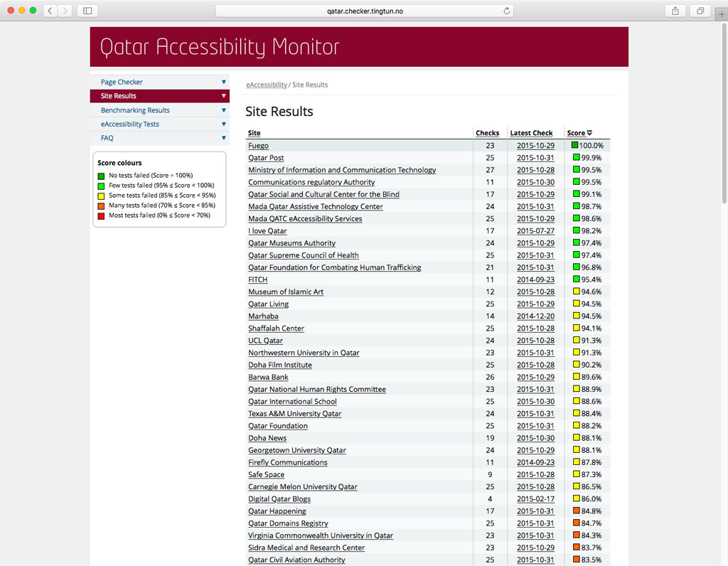Open the Barwa Bank link
This screenshot has height=566, width=728.
[x=268, y=377]
